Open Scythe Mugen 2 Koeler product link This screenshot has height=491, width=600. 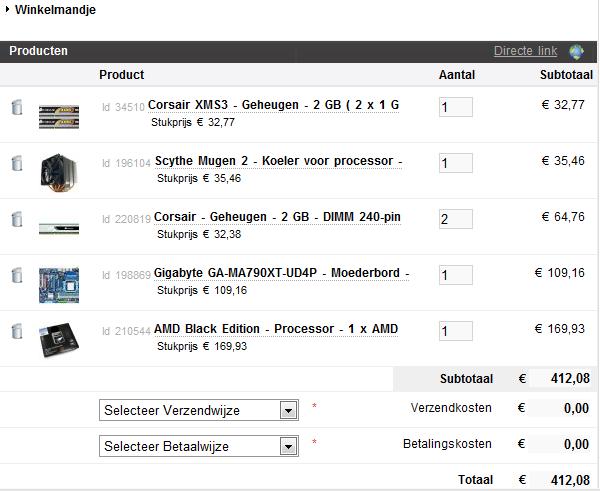(x=278, y=161)
